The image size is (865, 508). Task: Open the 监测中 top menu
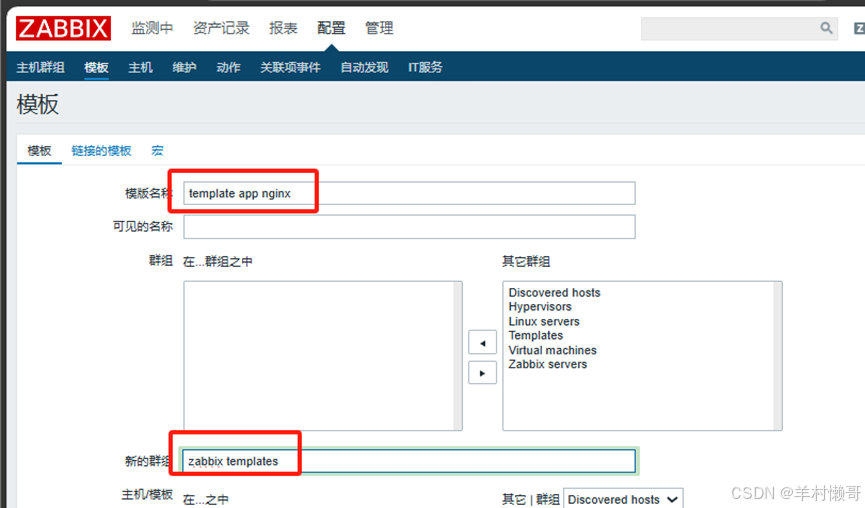click(152, 28)
